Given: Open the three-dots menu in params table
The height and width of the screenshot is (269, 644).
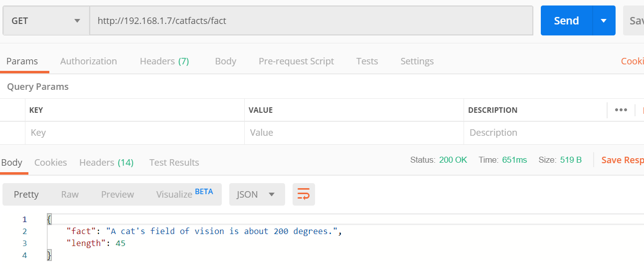Looking at the screenshot, I should click(x=621, y=110).
